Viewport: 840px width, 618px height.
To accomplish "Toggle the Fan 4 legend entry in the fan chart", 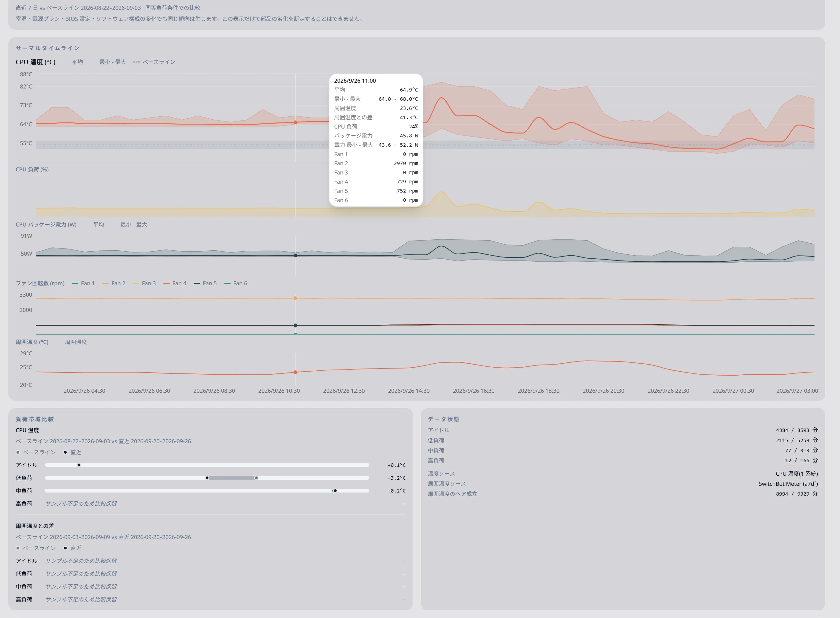I will [175, 283].
